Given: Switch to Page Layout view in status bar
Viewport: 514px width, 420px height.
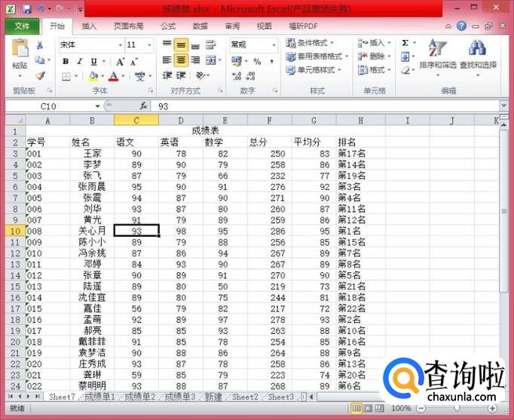Looking at the screenshot, I should (369, 408).
